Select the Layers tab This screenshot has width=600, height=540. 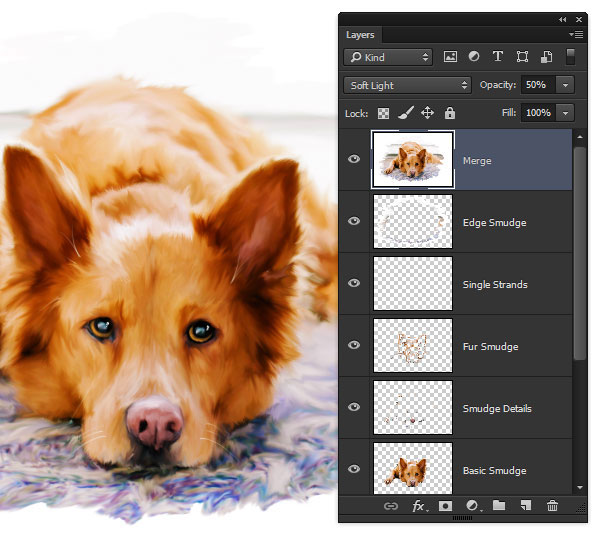coord(360,35)
